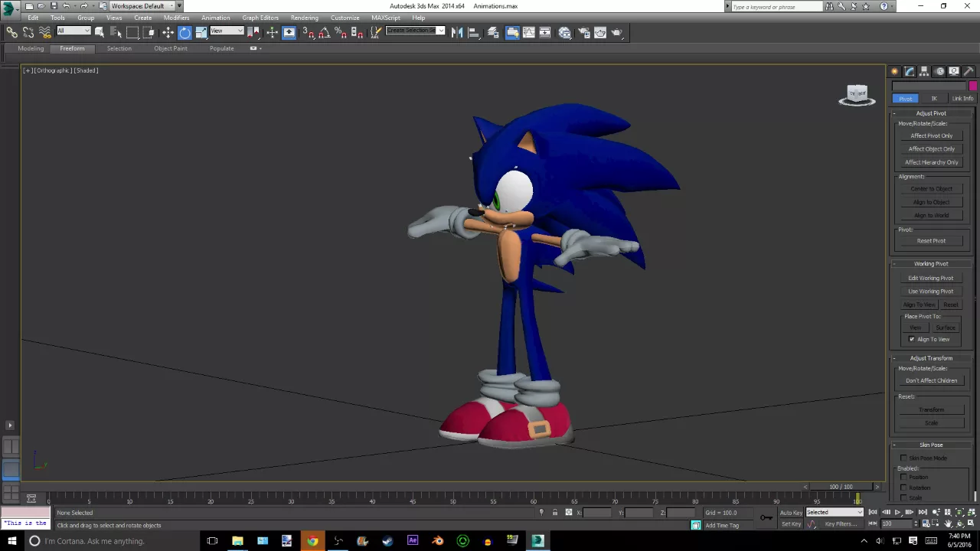The image size is (980, 551).
Task: Toggle the 3D Snaps icon
Action: click(308, 32)
